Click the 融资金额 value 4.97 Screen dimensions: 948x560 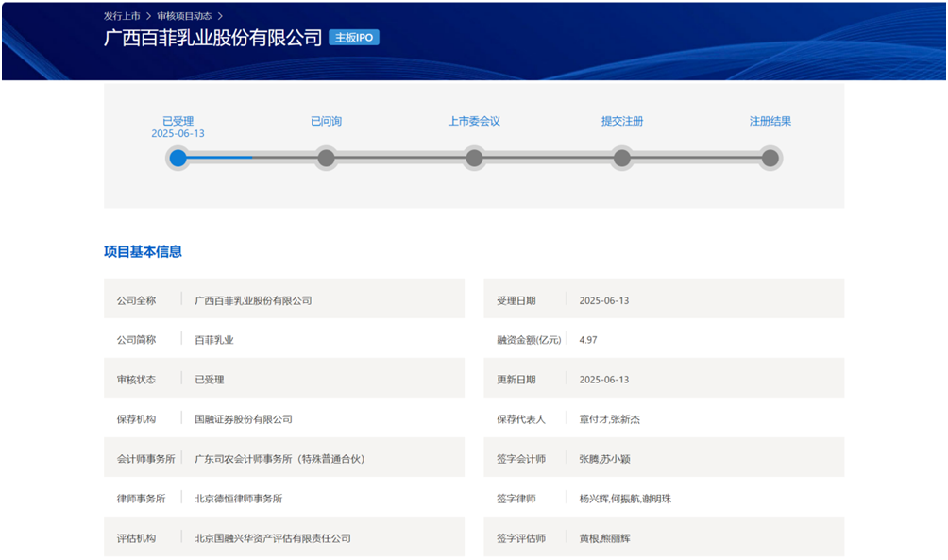pos(588,340)
